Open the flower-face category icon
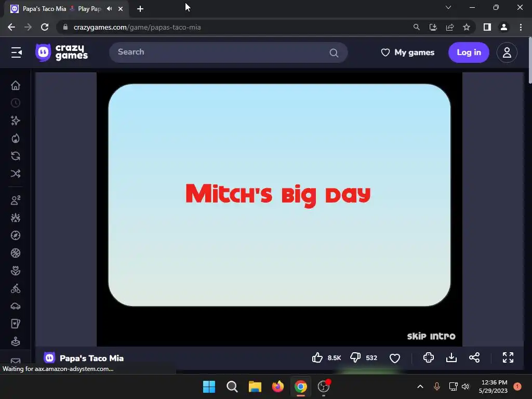532x399 pixels. [16, 271]
